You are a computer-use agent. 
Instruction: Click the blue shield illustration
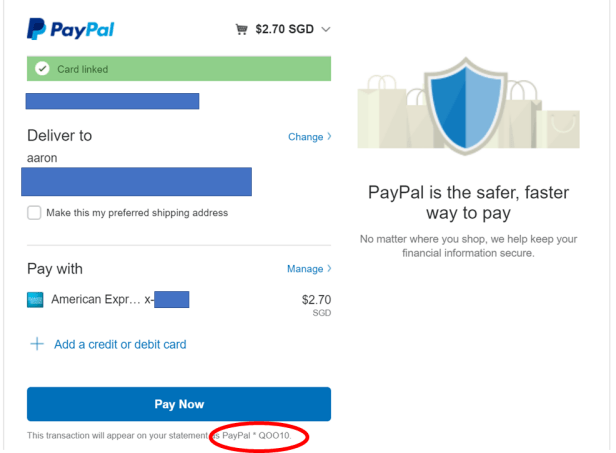466,106
